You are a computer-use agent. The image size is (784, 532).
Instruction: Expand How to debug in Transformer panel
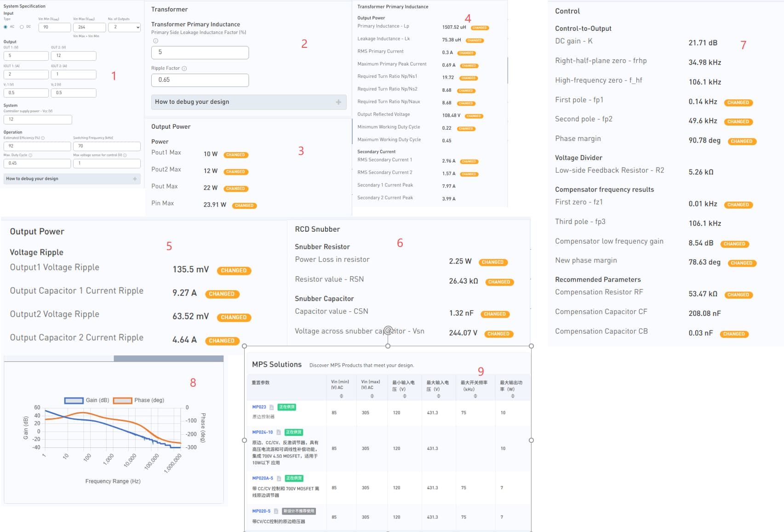pos(248,102)
